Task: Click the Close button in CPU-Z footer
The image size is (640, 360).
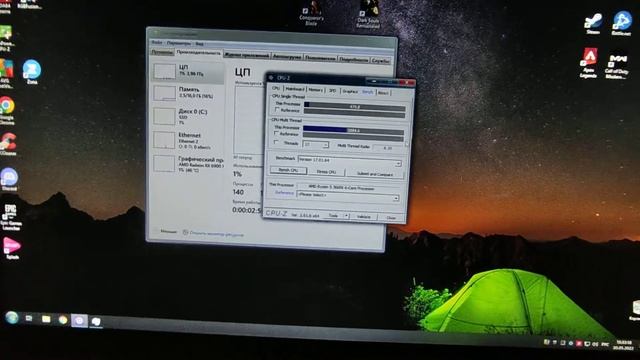Action: [391, 218]
